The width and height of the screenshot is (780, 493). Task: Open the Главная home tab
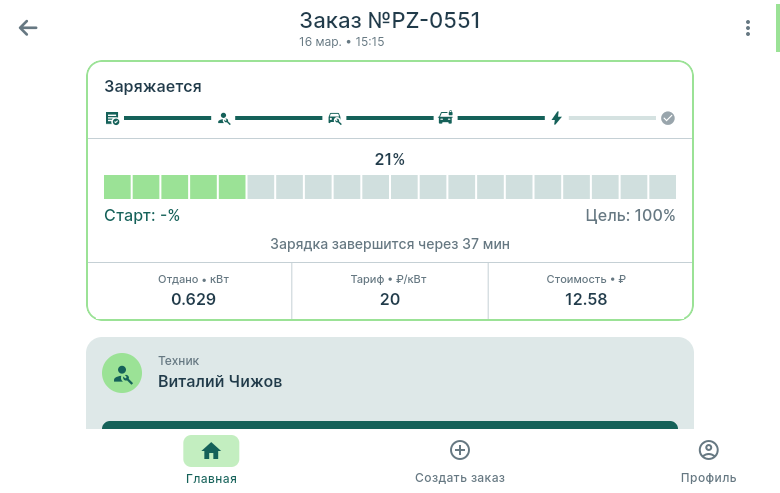click(x=211, y=459)
